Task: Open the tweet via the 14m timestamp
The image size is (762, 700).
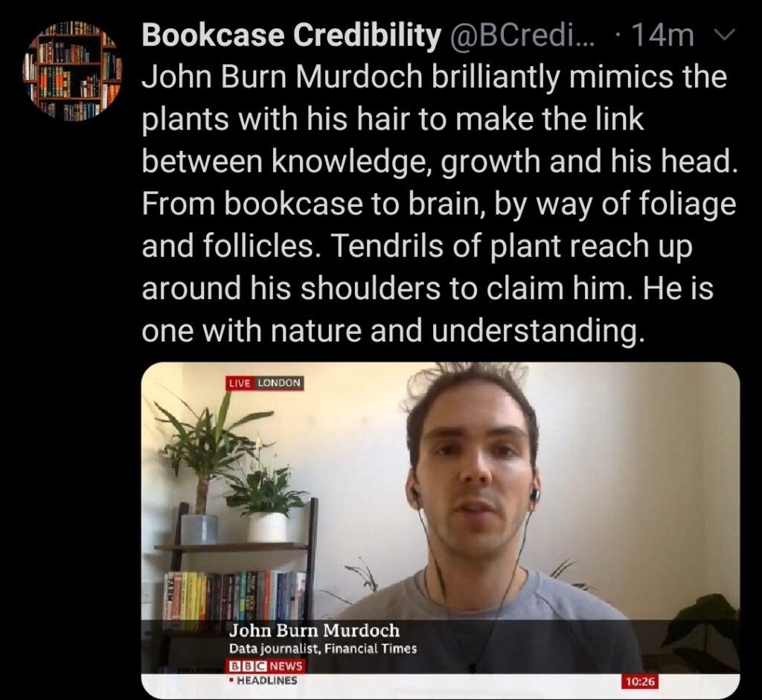Action: pyautogui.click(x=663, y=36)
